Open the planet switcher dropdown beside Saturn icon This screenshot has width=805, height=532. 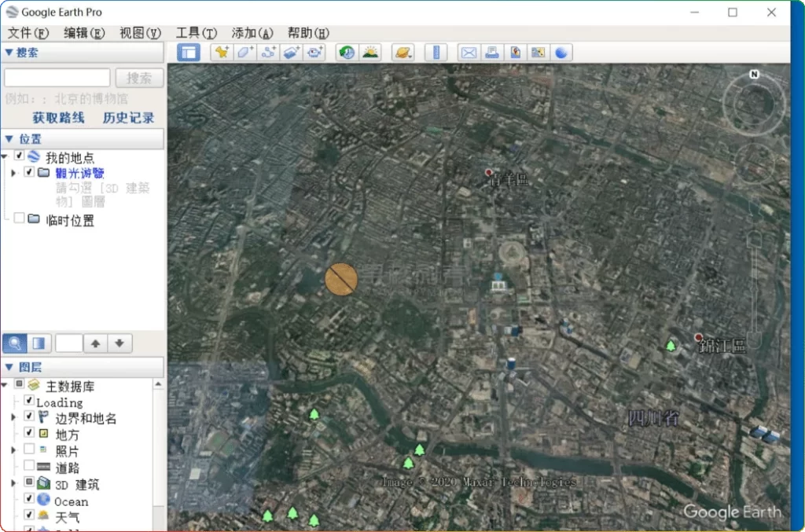[x=412, y=55]
